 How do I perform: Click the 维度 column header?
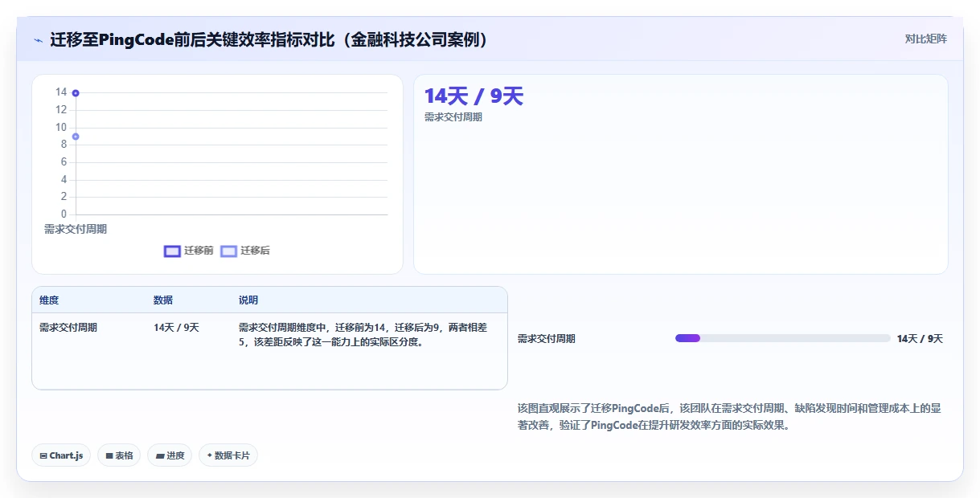point(49,300)
